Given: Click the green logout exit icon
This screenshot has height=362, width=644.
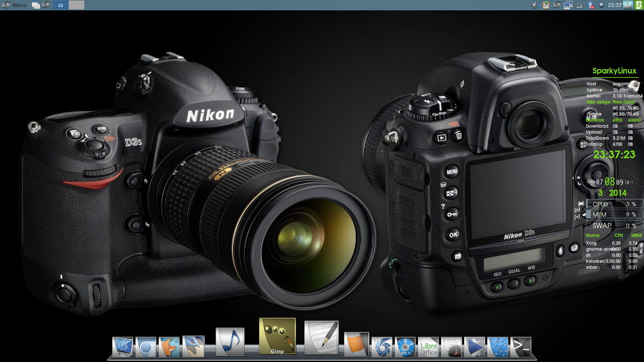Looking at the screenshot, I should 638,5.
